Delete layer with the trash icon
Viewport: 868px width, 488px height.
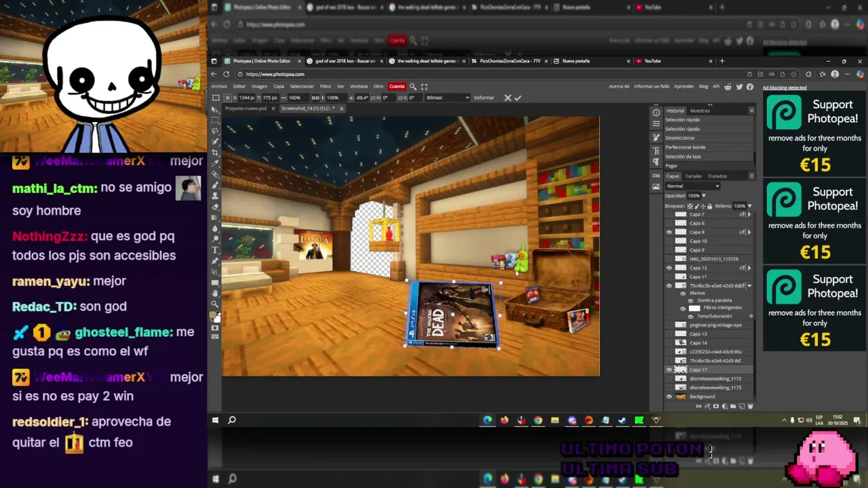pos(751,406)
